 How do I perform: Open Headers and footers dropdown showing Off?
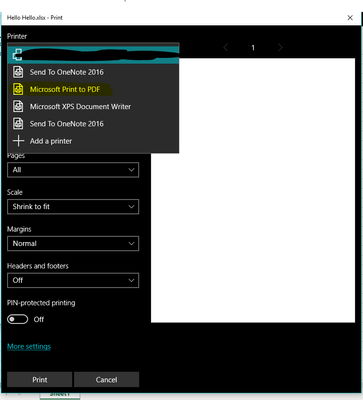[x=73, y=280]
